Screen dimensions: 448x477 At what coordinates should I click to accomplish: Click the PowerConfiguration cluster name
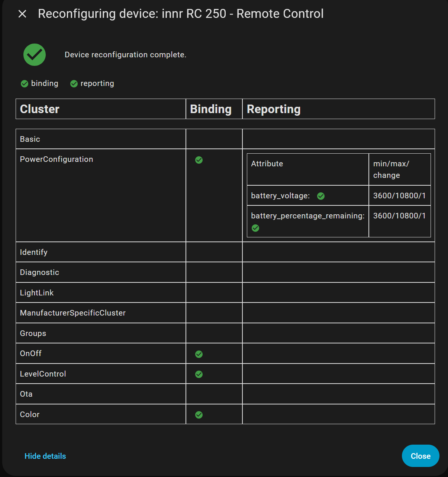[57, 159]
